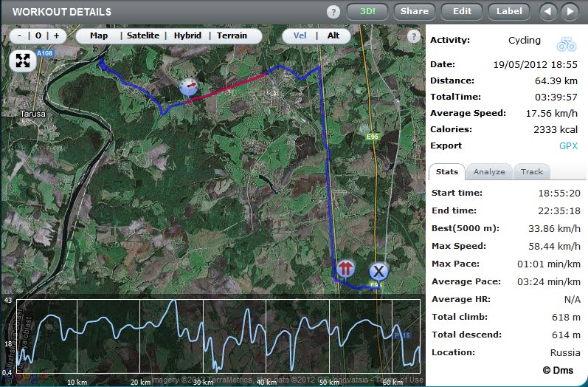Open the Analyze tab
This screenshot has width=588, height=387.
pyautogui.click(x=489, y=171)
